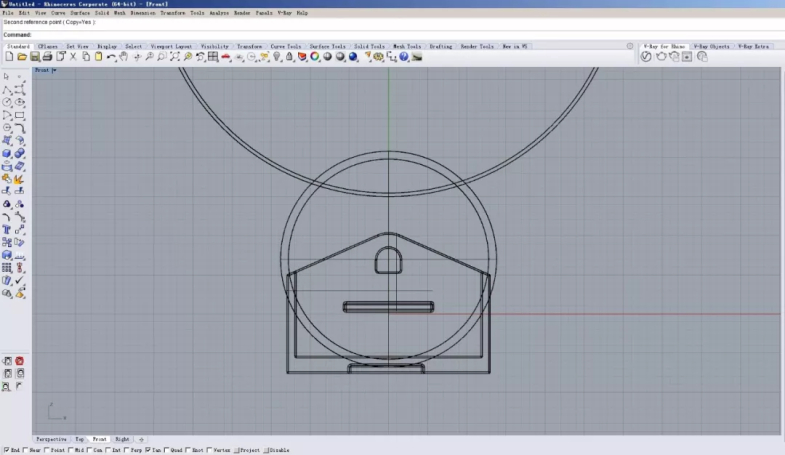The height and width of the screenshot is (455, 785).
Task: Add a new viewport tab with plus
Action: coord(141,439)
